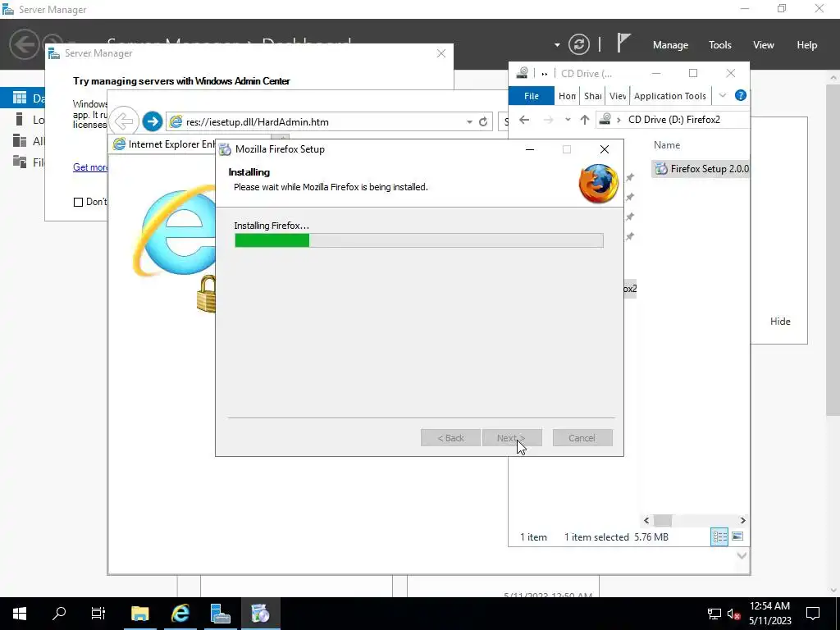The image size is (840, 630).
Task: Open the Help menu in Server Manager
Action: (x=807, y=45)
